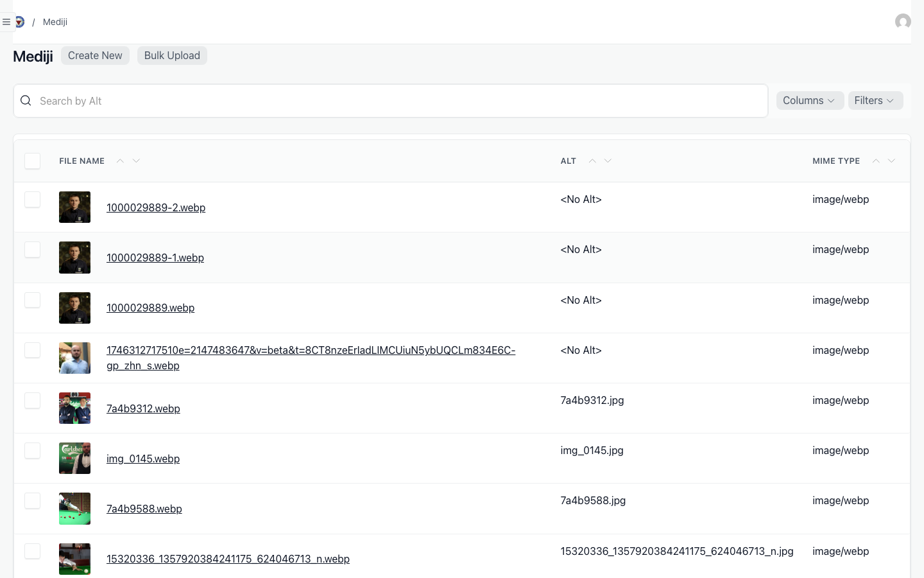924x578 pixels.
Task: Sort Alt column descending
Action: 608,161
